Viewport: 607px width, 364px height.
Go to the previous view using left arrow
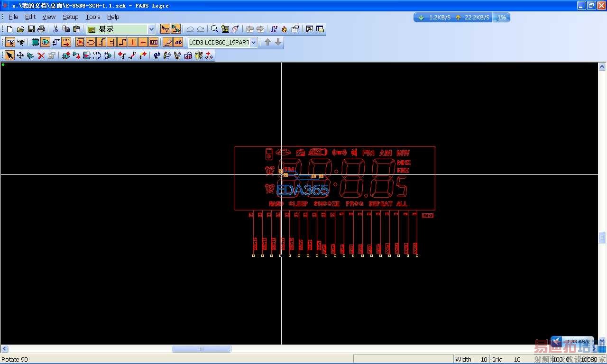[250, 29]
